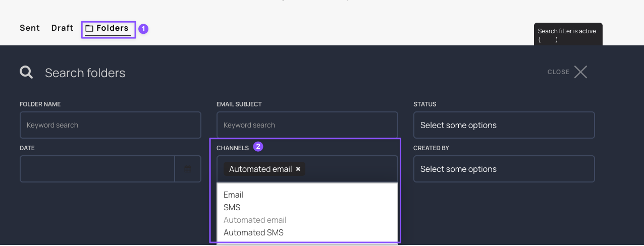
Task: Open the calendar icon in Date field
Action: coord(188,169)
